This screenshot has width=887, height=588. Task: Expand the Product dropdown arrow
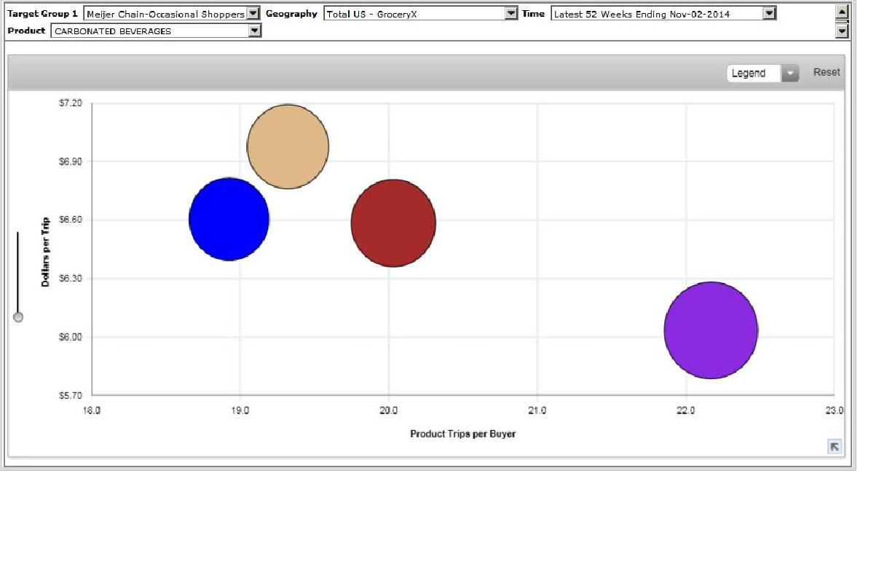(254, 31)
